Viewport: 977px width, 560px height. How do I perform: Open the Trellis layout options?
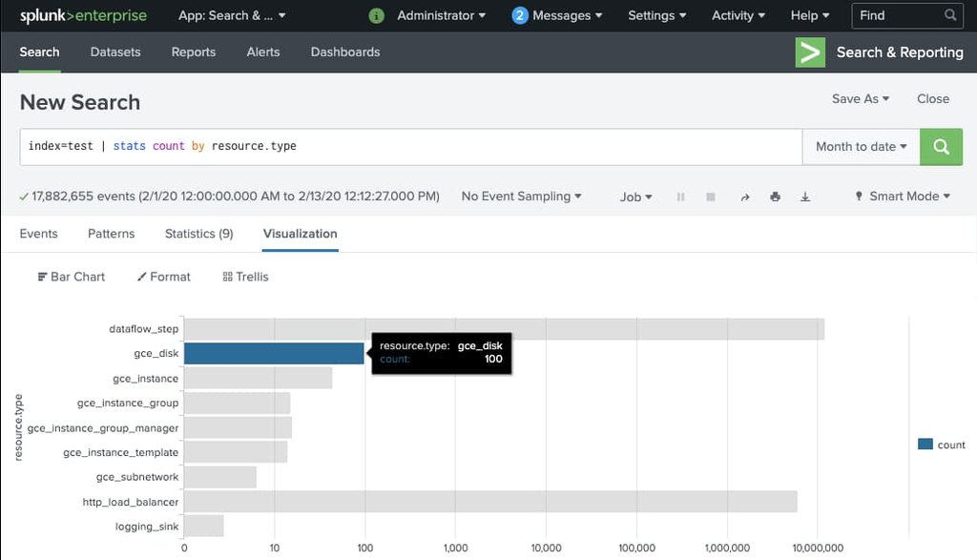(245, 277)
